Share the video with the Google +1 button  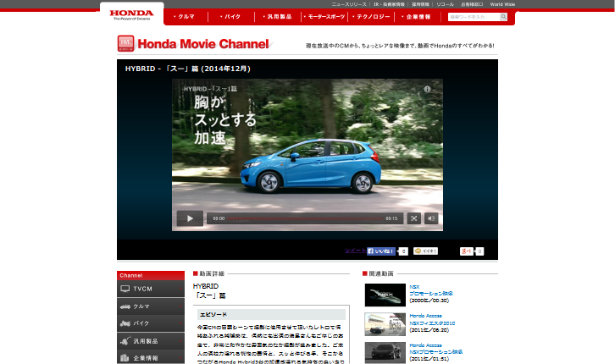(x=466, y=251)
